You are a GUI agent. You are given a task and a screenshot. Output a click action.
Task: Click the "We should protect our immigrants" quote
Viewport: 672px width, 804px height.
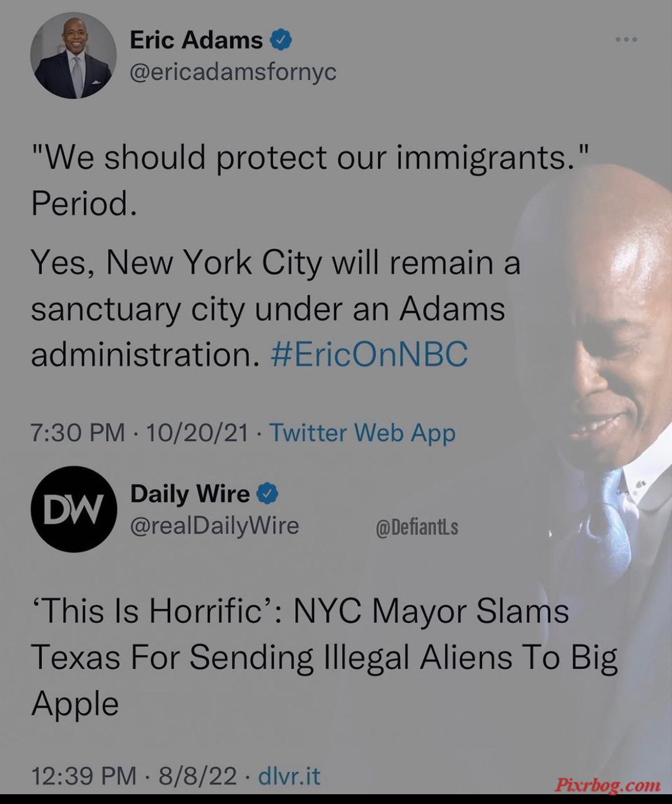[x=311, y=157]
